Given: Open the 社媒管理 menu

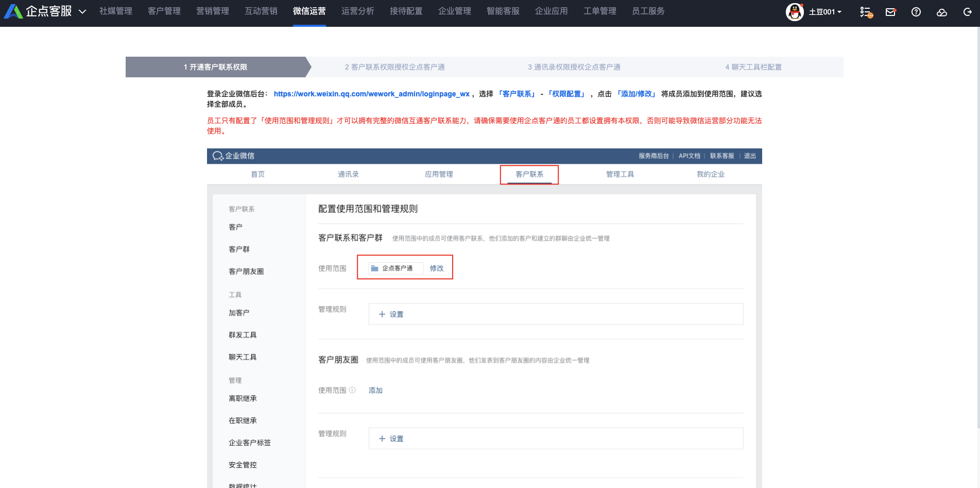Looking at the screenshot, I should pos(116,11).
